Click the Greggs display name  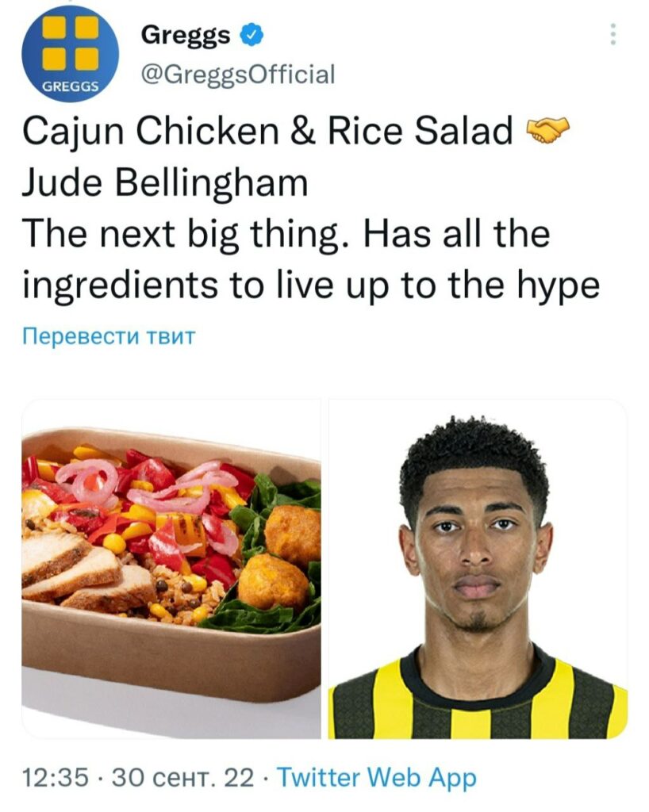click(186, 35)
